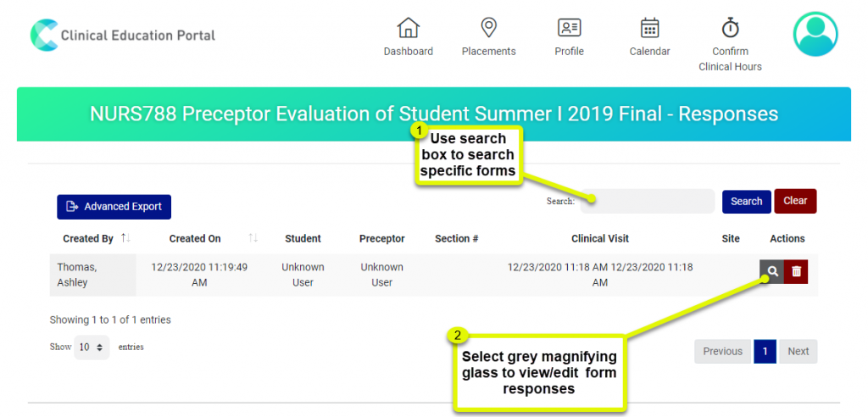Click the red Clear button

[x=795, y=201]
